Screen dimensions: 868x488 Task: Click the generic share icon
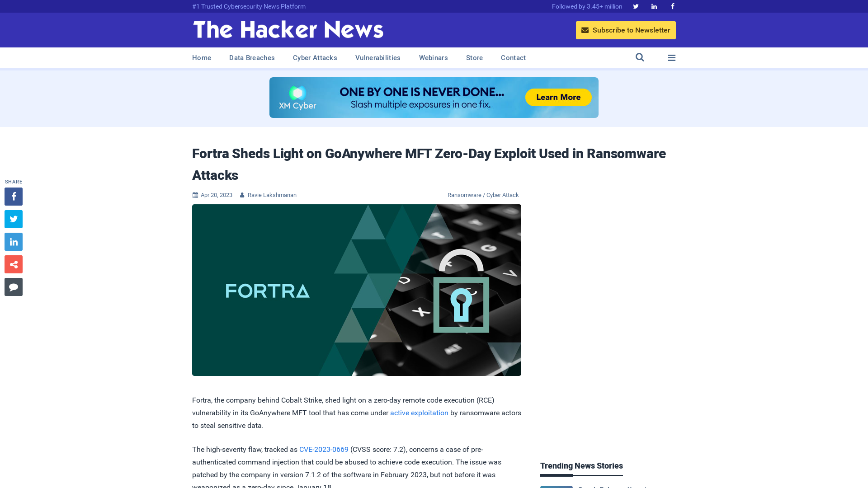13,264
